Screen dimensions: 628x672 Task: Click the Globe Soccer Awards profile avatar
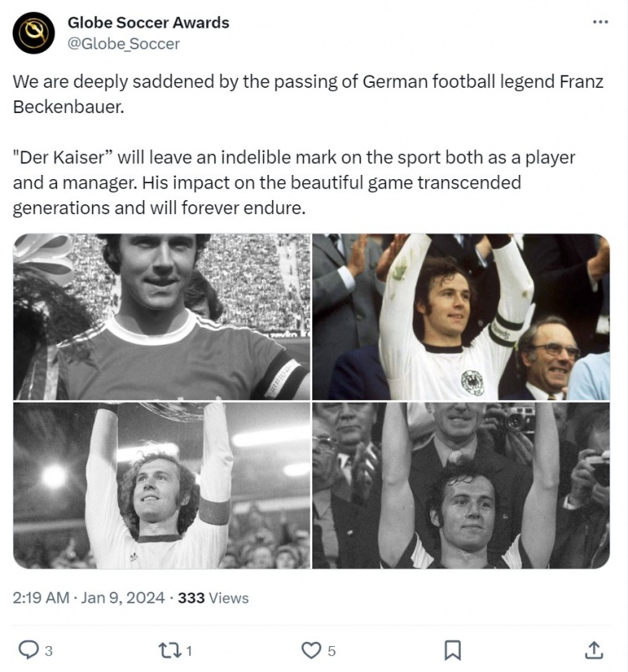[x=34, y=33]
